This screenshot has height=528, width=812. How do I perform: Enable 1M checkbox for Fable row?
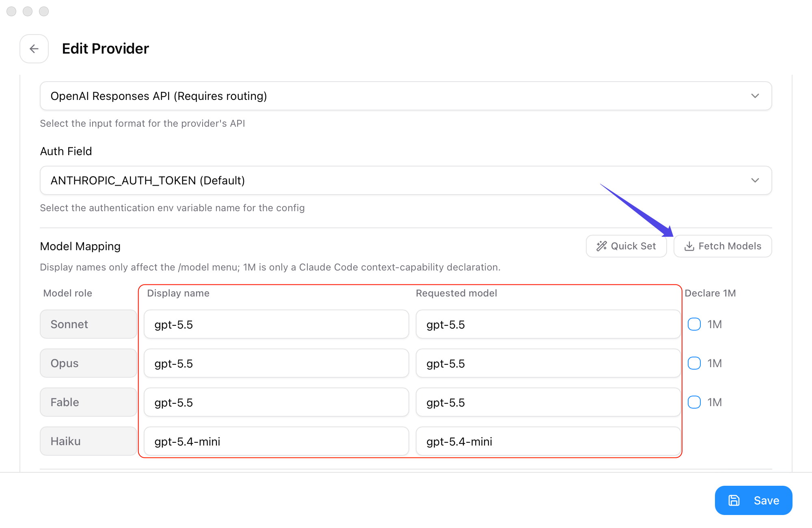[694, 402]
